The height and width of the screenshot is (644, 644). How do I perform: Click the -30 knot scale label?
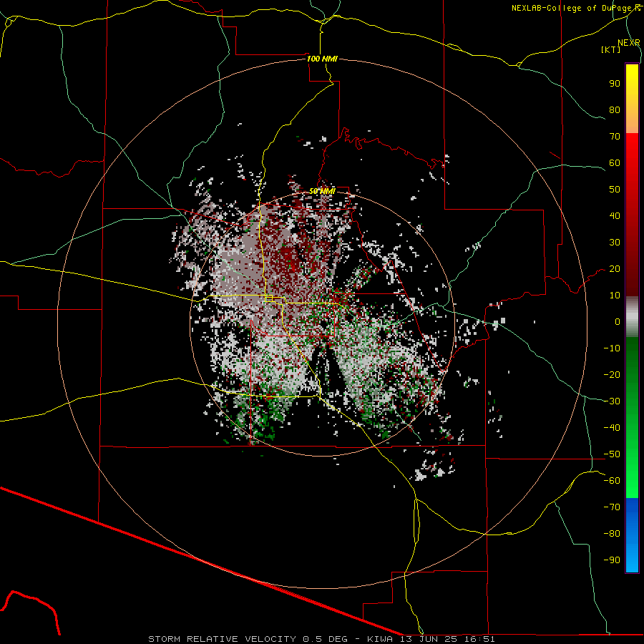[x=612, y=401]
